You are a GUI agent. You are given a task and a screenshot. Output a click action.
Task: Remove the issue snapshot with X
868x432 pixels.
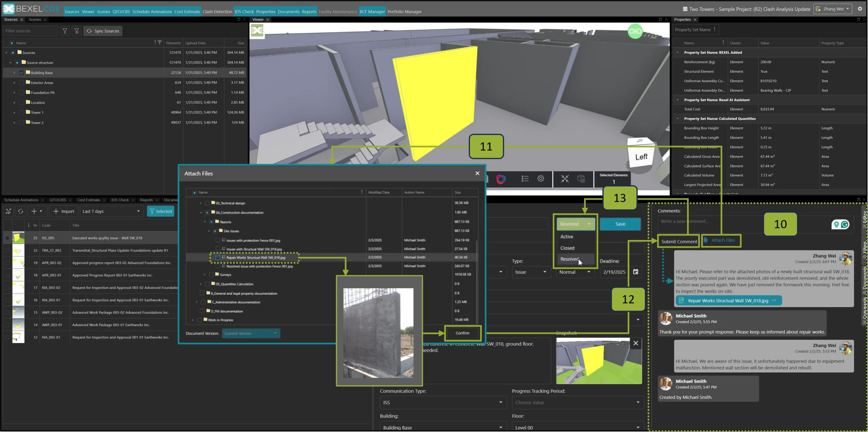point(636,343)
